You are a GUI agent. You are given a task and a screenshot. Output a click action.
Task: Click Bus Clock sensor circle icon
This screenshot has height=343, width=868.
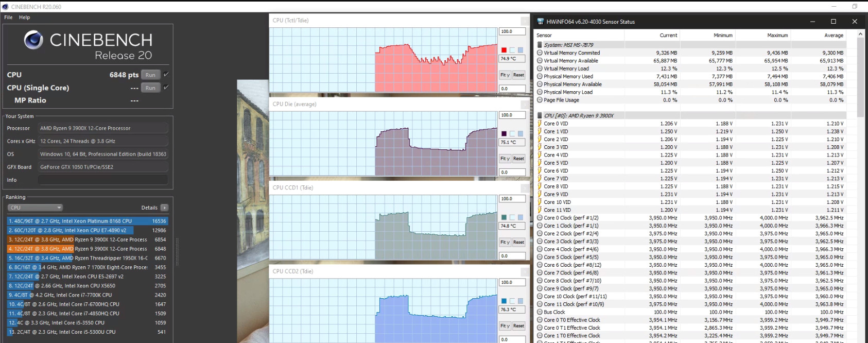click(x=540, y=312)
